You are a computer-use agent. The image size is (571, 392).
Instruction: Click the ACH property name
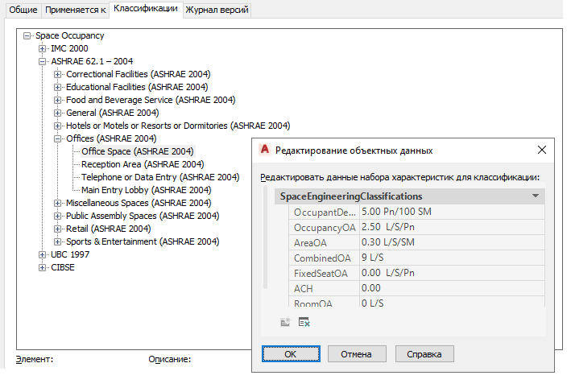pyautogui.click(x=325, y=289)
